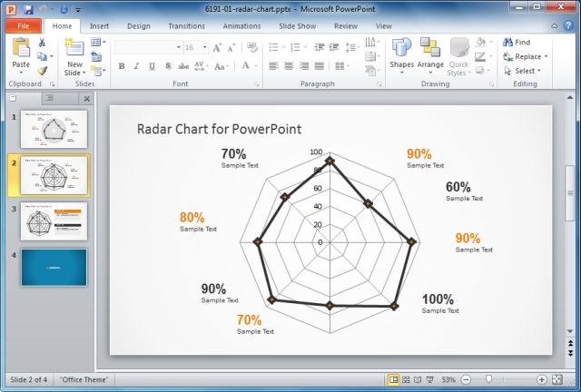Toggle Underline formatting
This screenshot has width=581, height=392.
pyautogui.click(x=152, y=66)
